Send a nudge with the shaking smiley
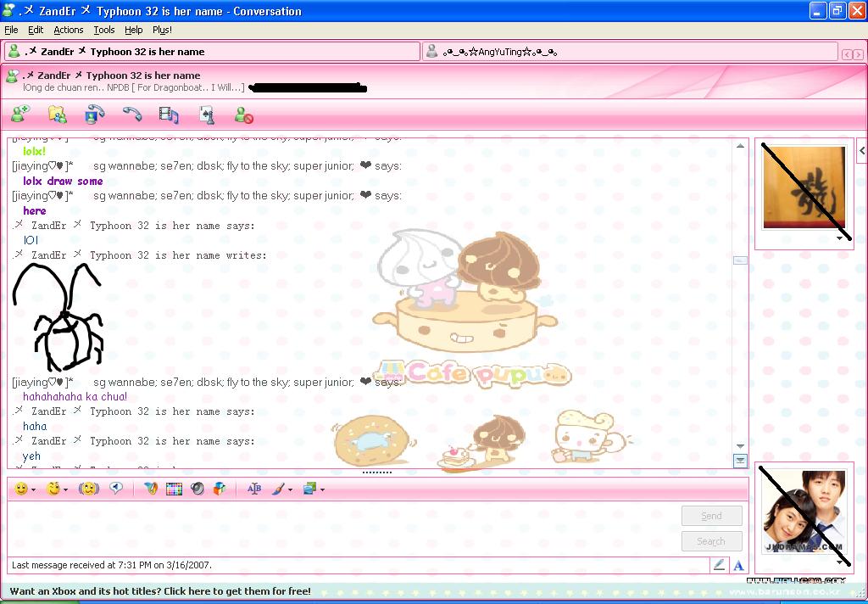 (x=88, y=489)
